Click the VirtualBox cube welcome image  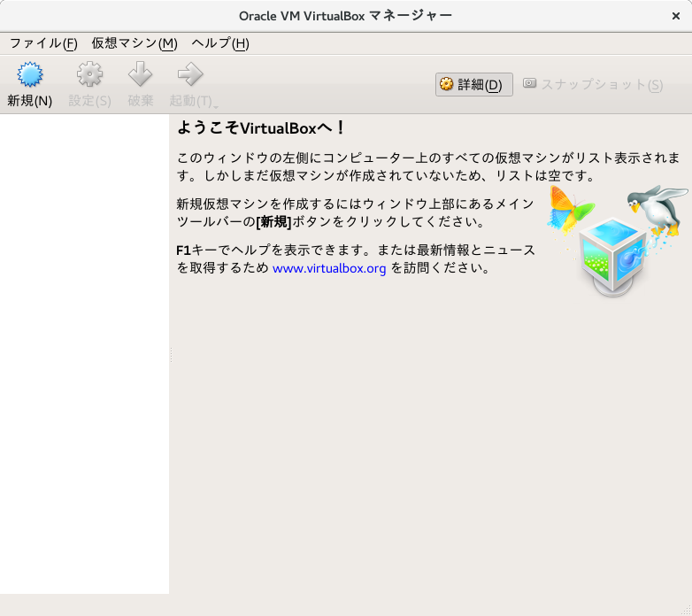pos(617,242)
